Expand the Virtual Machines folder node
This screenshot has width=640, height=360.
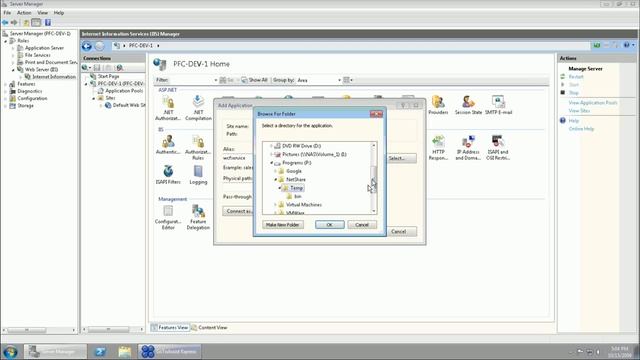[x=276, y=205]
